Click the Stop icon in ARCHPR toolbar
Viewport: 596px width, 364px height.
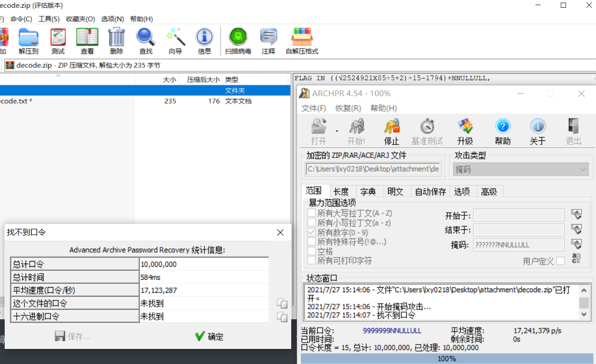[x=392, y=127]
